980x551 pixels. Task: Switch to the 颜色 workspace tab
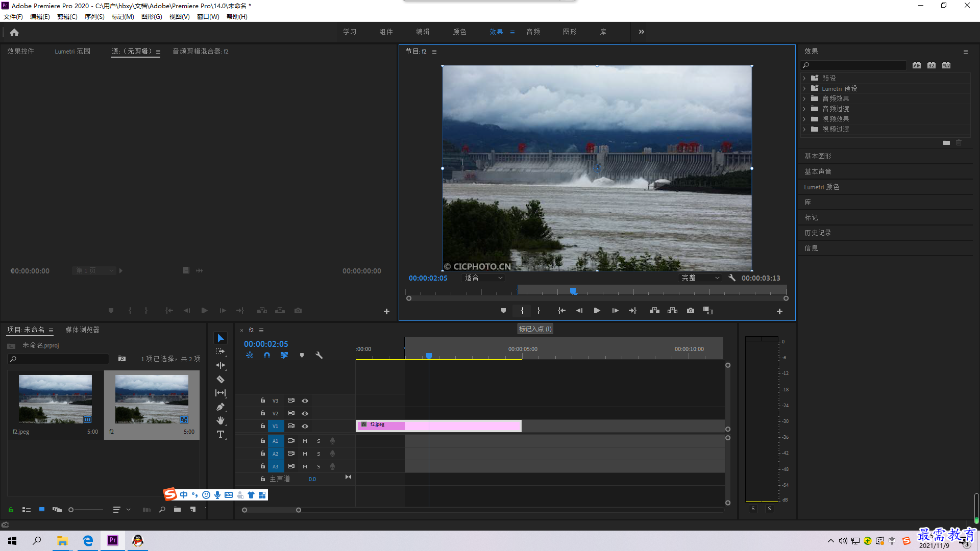pyautogui.click(x=459, y=32)
